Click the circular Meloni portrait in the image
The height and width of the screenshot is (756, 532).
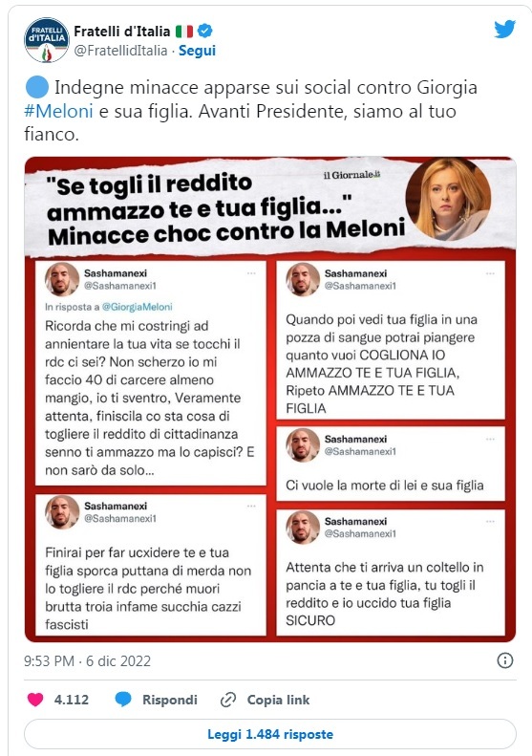(x=448, y=199)
